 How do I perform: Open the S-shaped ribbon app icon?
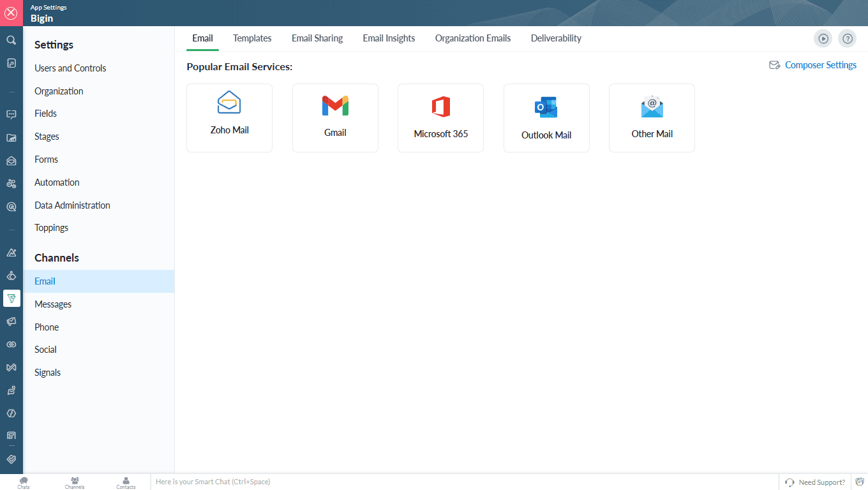point(11,390)
